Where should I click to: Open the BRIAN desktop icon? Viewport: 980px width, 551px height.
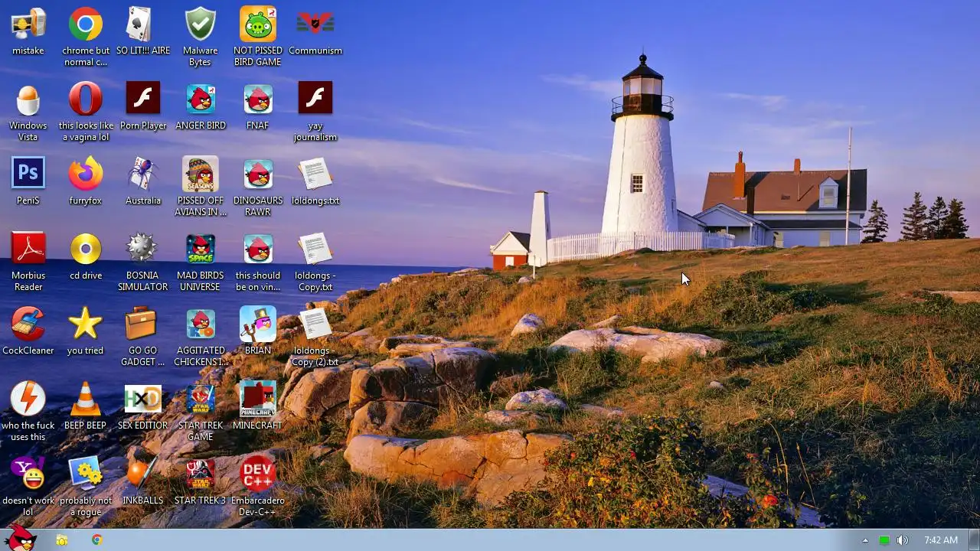click(258, 324)
